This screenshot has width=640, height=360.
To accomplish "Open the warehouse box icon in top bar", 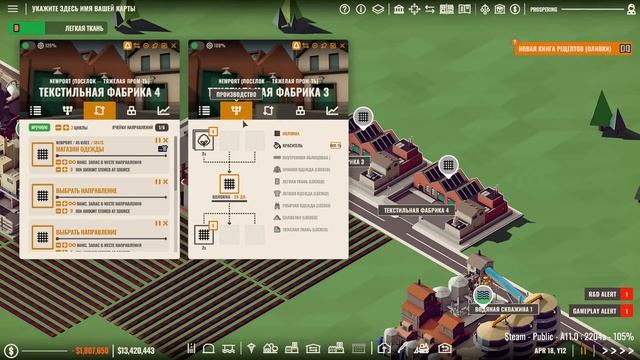I will 500,9.
